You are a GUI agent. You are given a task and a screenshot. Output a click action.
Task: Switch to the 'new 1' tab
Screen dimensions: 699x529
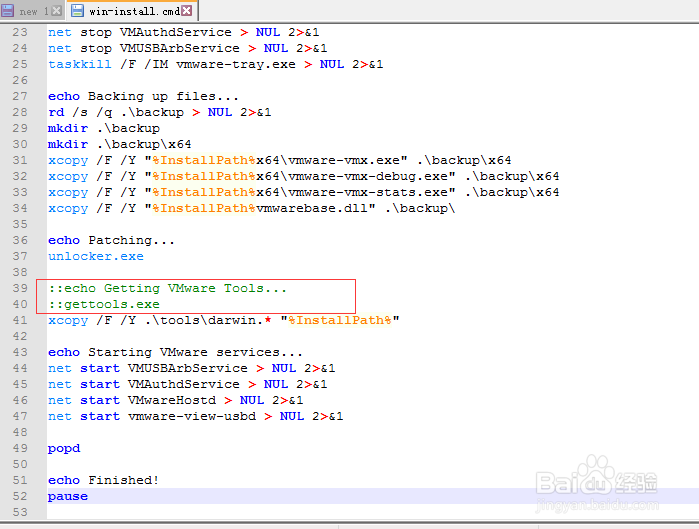(x=31, y=11)
